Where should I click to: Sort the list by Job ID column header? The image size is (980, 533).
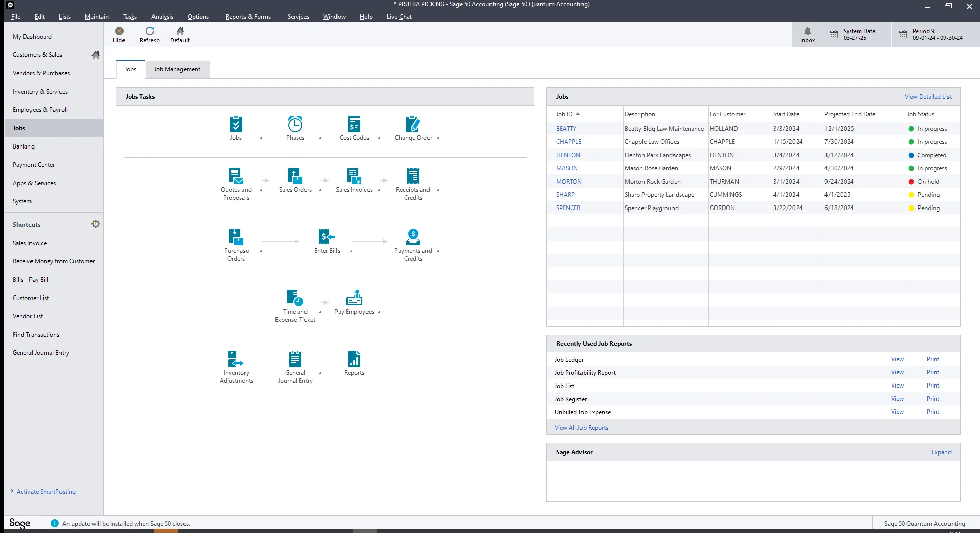pyautogui.click(x=564, y=114)
